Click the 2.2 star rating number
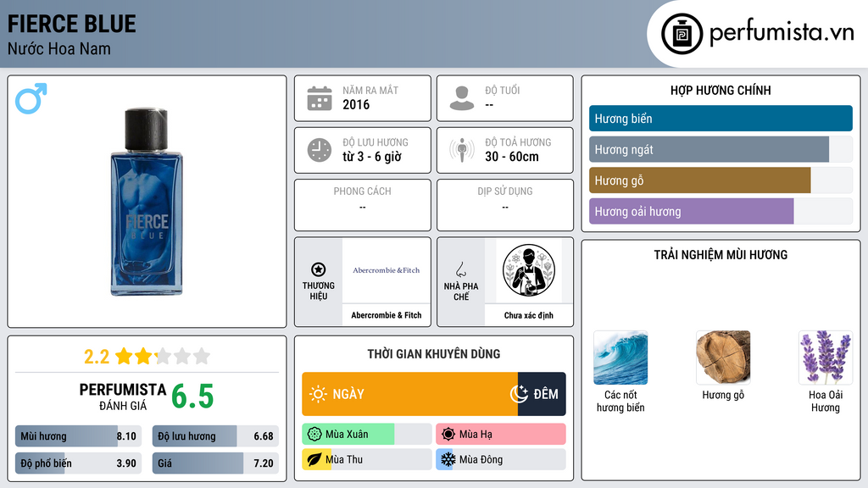This screenshot has height=488, width=868. click(x=97, y=357)
